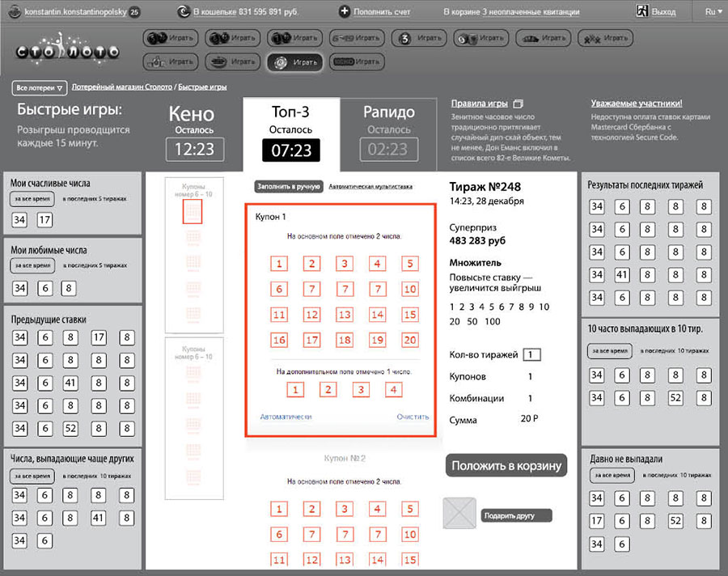The image size is (728, 576).
Task: Switch to the Рапидо game tab
Action: click(388, 129)
